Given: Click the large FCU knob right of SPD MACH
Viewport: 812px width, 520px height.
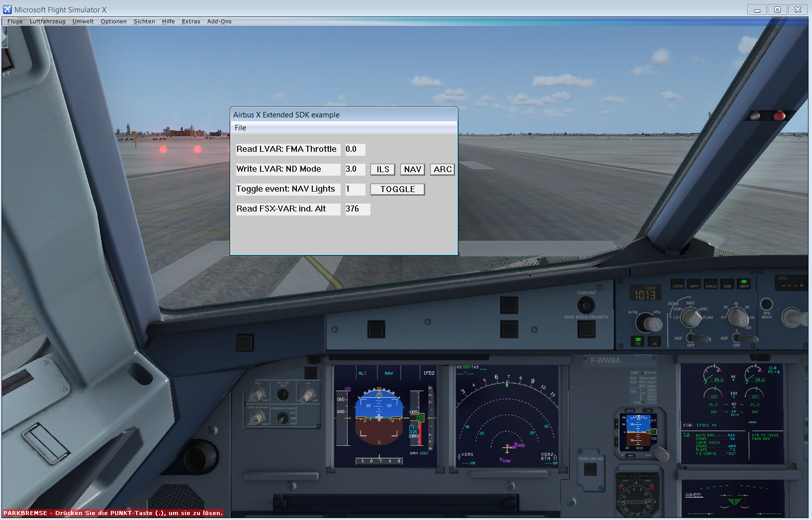Looking at the screenshot, I should coord(795,317).
